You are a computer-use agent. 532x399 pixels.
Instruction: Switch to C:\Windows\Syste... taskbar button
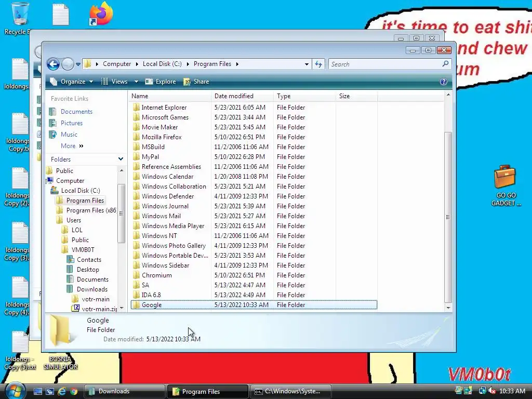coord(290,391)
